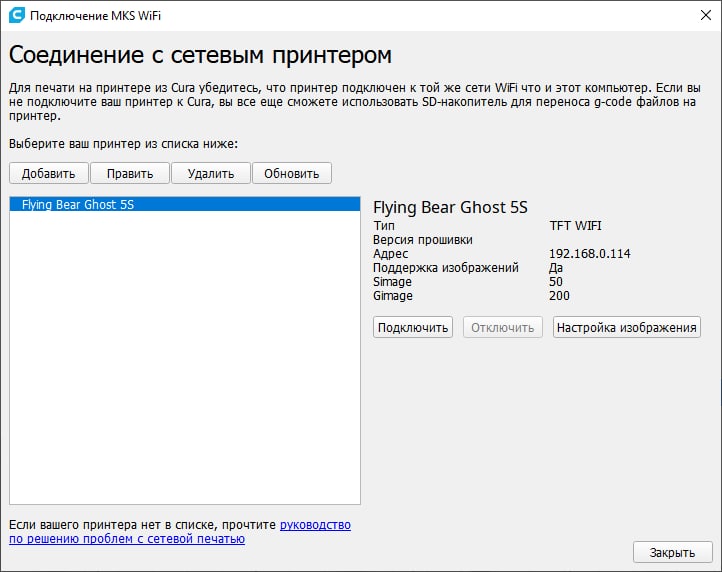
Task: Click the Да image support value
Action: click(x=556, y=268)
